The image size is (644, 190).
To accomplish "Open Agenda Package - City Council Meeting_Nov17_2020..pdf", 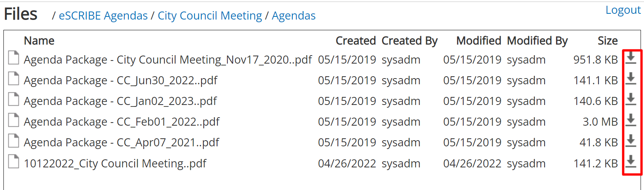I will pos(168,60).
